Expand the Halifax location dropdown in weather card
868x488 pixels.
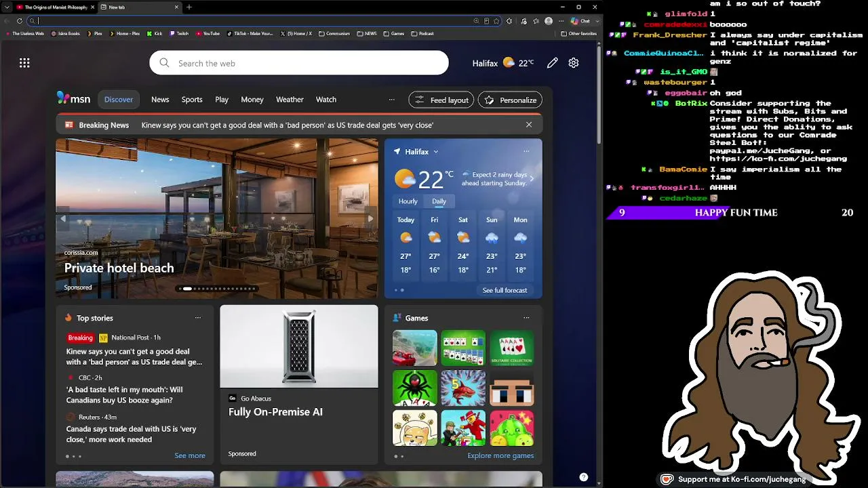[435, 152]
